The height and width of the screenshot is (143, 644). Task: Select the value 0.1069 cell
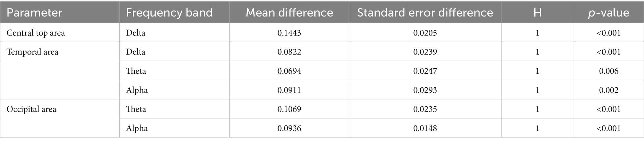(x=289, y=109)
